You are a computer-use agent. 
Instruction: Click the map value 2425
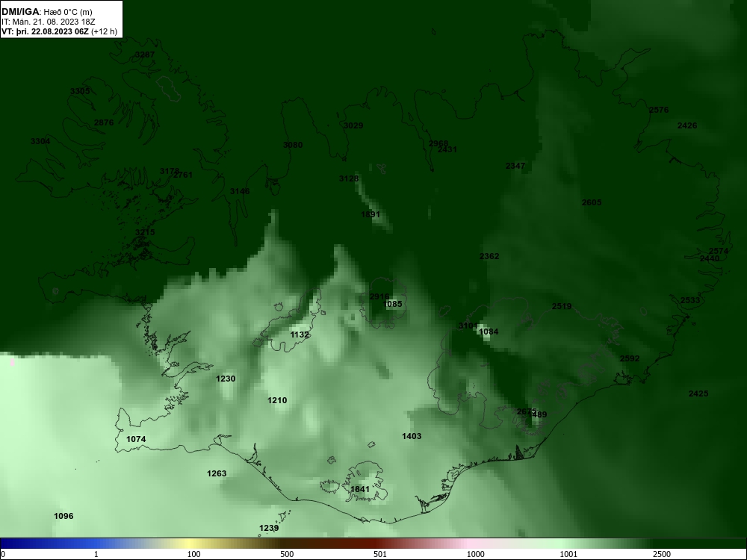pos(698,393)
